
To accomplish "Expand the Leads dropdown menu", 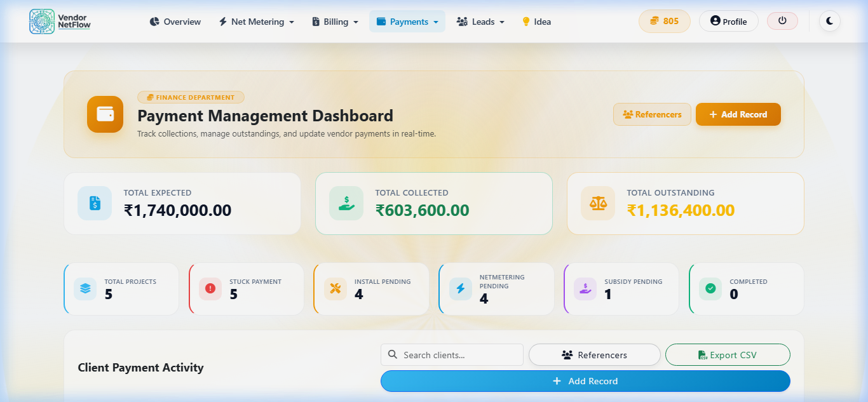I will click(480, 22).
